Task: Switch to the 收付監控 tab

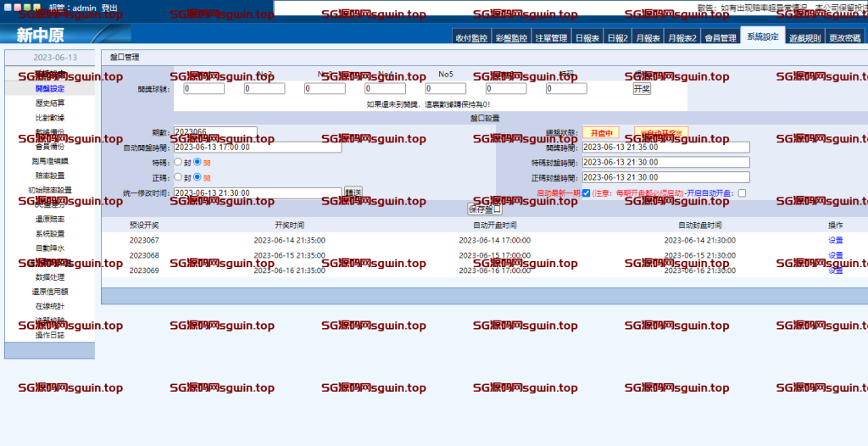Action: pos(471,38)
